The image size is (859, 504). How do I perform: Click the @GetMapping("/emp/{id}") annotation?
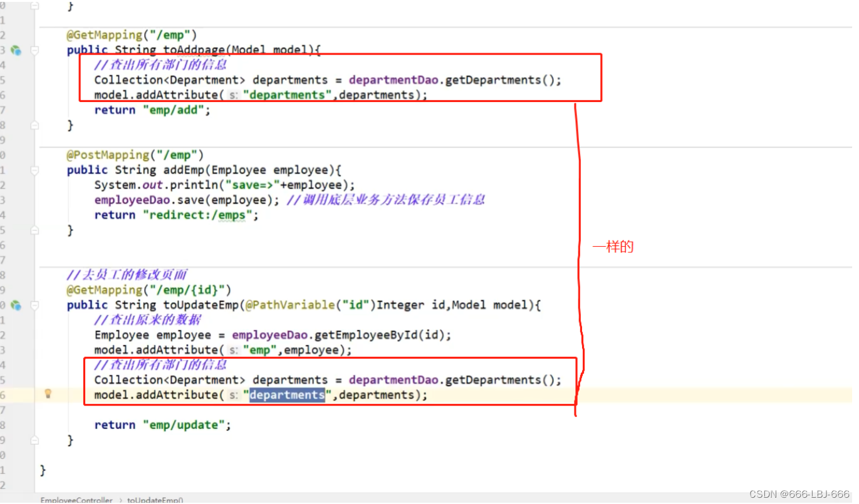[150, 290]
